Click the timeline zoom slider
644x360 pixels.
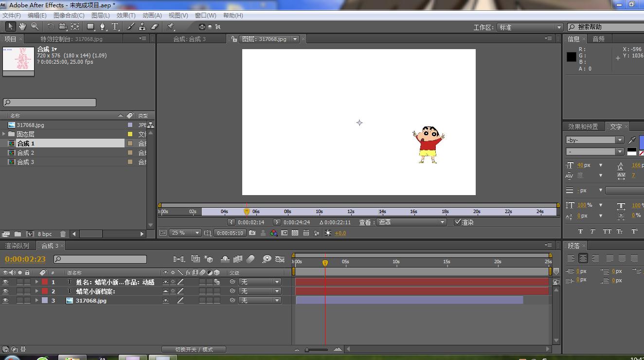coord(317,349)
